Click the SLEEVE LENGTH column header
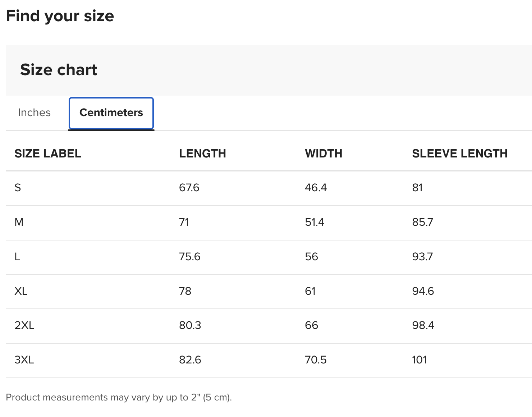This screenshot has height=417, width=532. pyautogui.click(x=460, y=153)
